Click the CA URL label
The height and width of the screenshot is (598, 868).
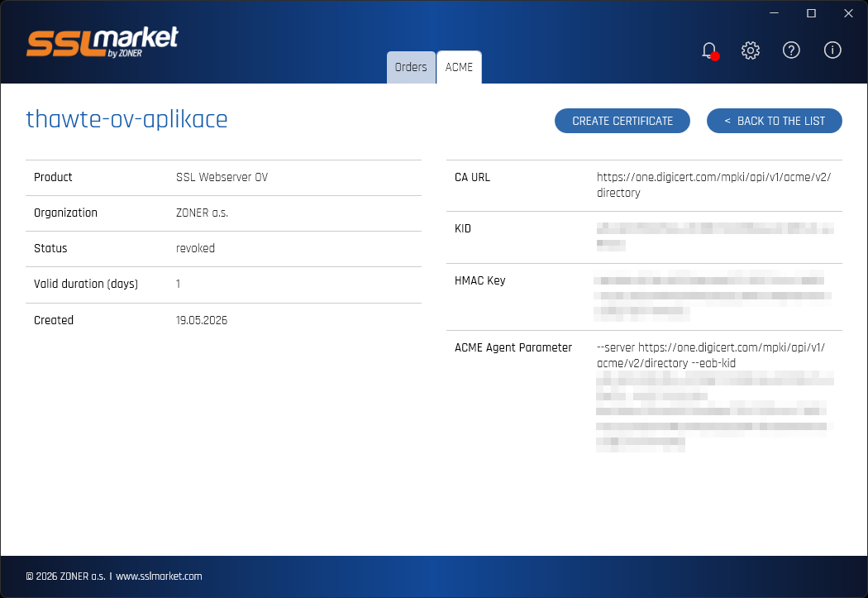pos(472,177)
